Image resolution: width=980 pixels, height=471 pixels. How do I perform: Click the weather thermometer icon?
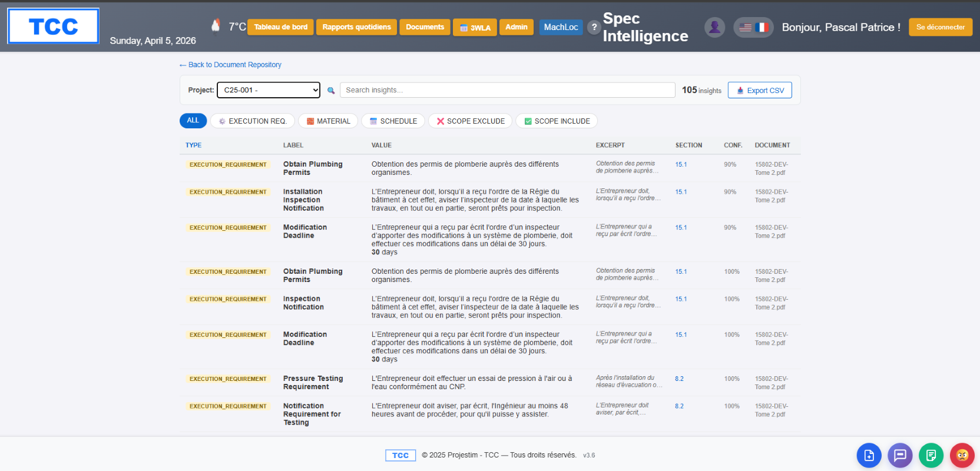tap(216, 26)
